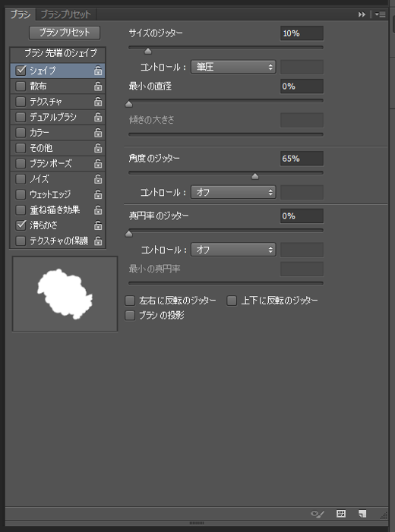Click the ブラシプリセット button
The height and width of the screenshot is (532, 395).
click(x=65, y=33)
